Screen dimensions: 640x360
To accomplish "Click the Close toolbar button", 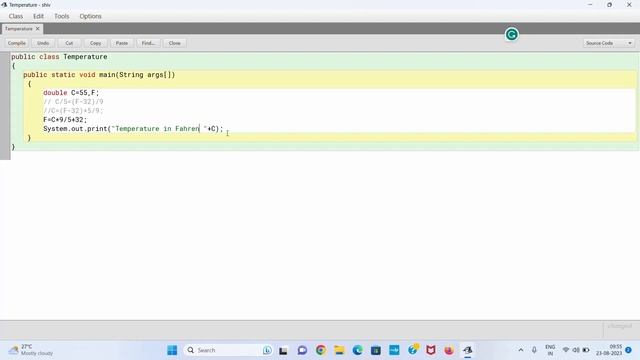I will coord(174,43).
